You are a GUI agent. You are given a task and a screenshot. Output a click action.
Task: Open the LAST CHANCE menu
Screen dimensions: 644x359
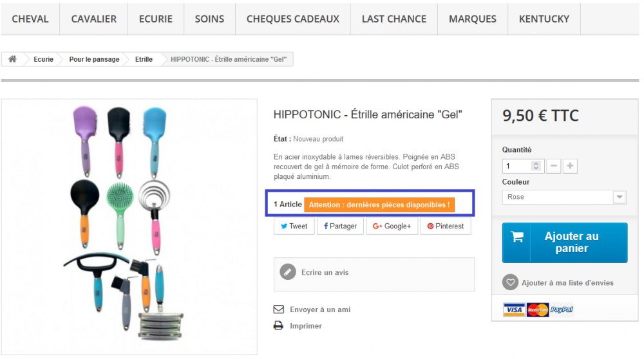[x=394, y=19]
